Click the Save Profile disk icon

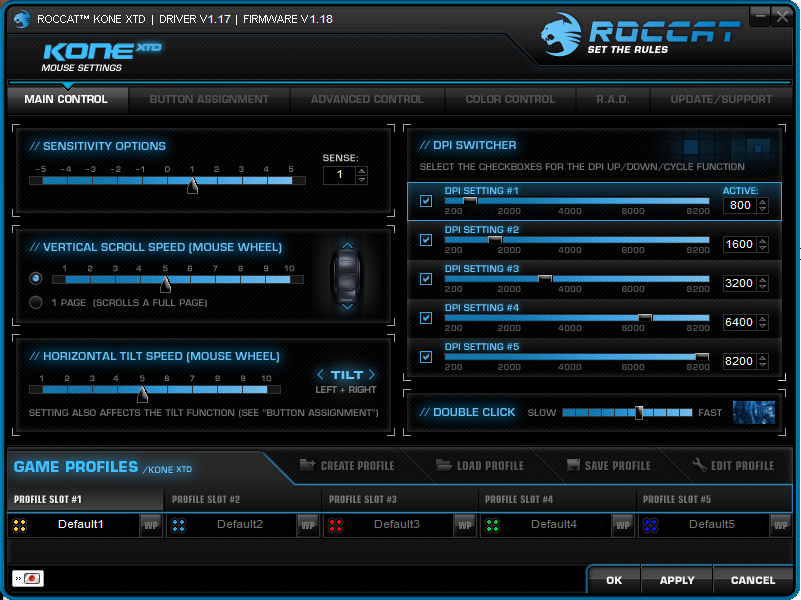coord(573,465)
